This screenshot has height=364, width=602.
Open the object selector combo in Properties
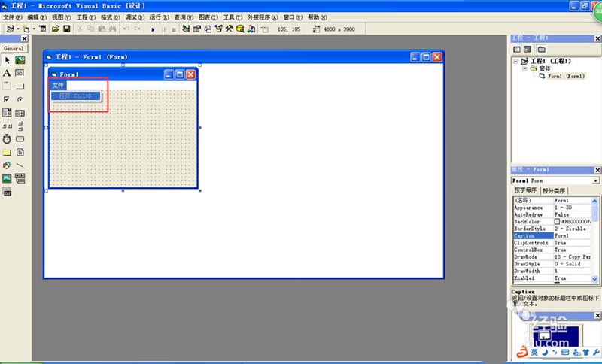(x=596, y=180)
